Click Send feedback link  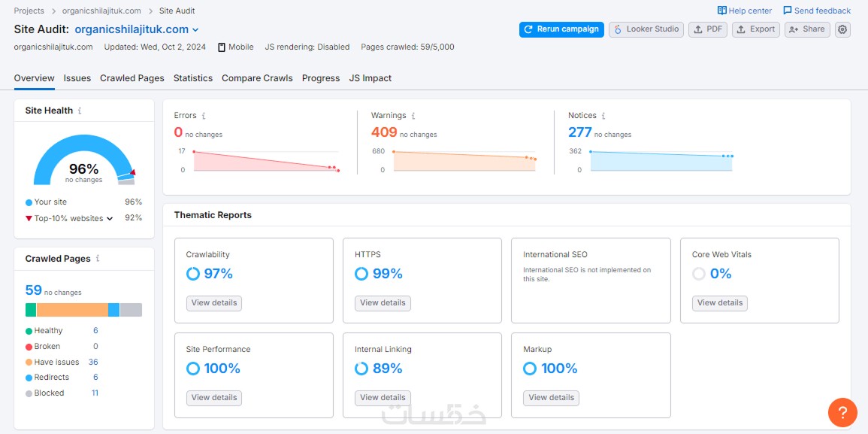point(817,11)
